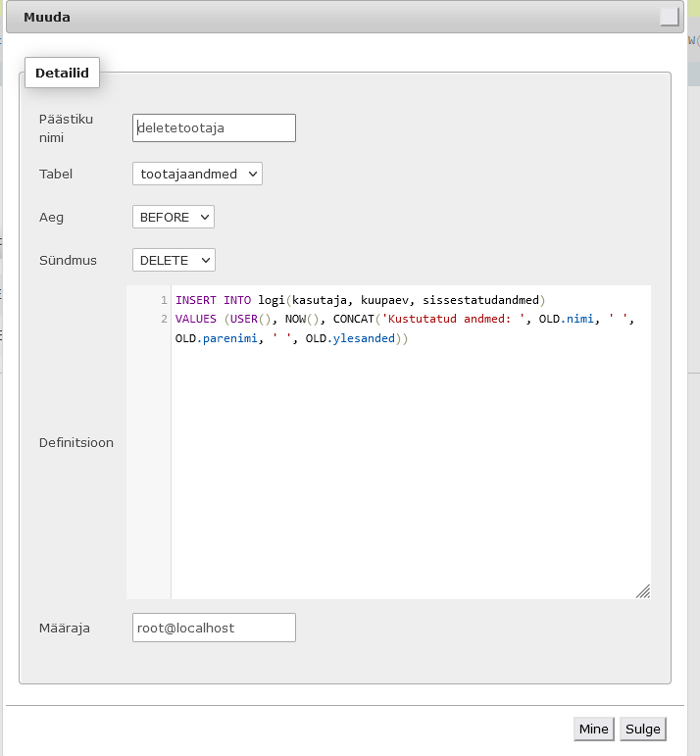Click the 'Kustutatud andmed: ' string literal
Screen dimensions: 700x756
coord(454,319)
